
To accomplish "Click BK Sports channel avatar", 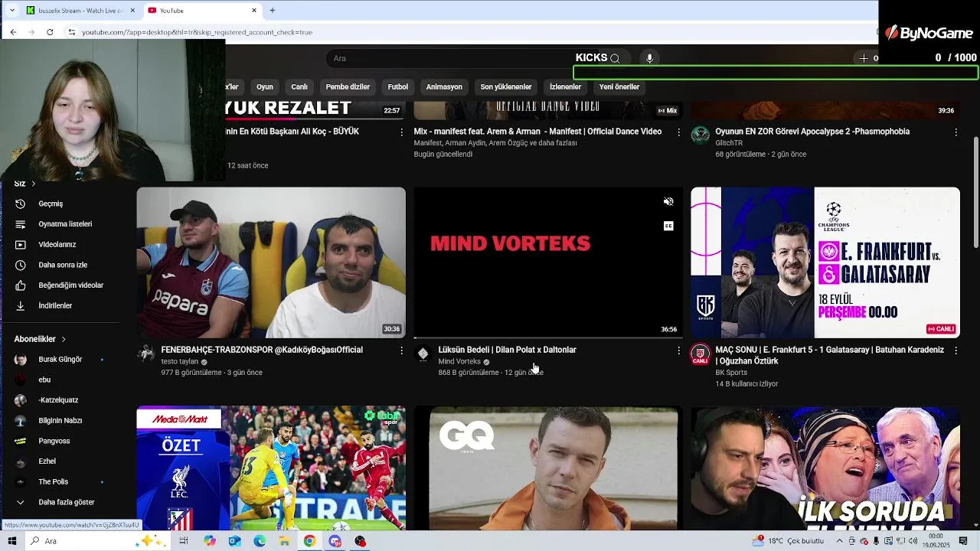I will pyautogui.click(x=700, y=354).
